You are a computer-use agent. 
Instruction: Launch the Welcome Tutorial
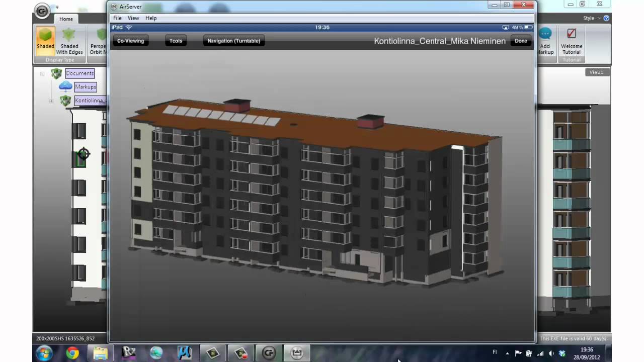tap(572, 40)
